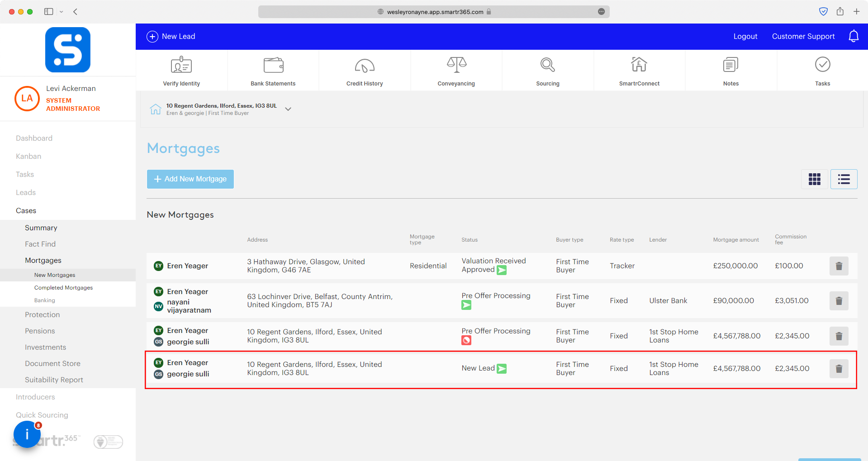This screenshot has width=868, height=461.
Task: Click the LA user avatar
Action: coord(27,99)
